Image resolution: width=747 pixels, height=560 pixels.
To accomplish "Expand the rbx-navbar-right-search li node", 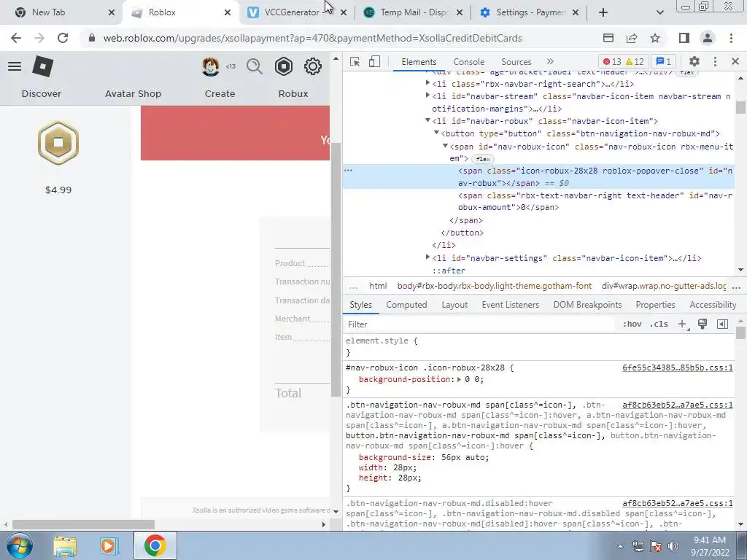I will click(427, 83).
